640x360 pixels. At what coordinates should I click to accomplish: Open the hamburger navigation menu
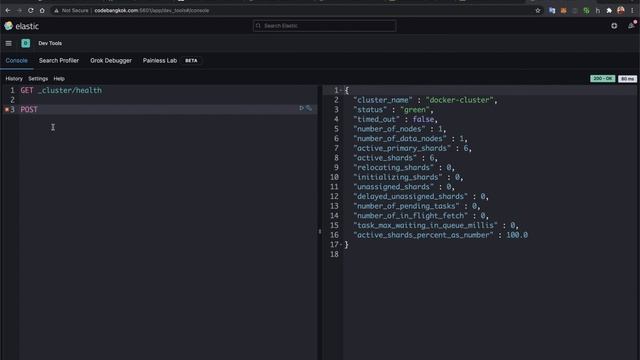point(9,43)
